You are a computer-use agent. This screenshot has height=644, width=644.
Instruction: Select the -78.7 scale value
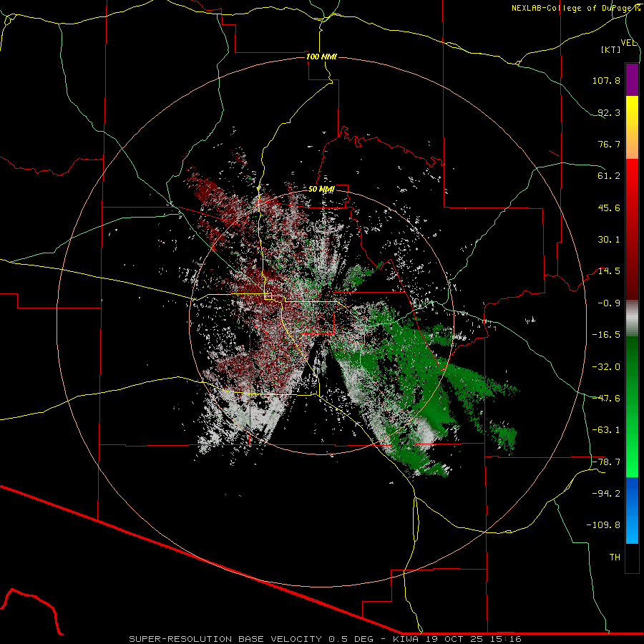pos(606,462)
